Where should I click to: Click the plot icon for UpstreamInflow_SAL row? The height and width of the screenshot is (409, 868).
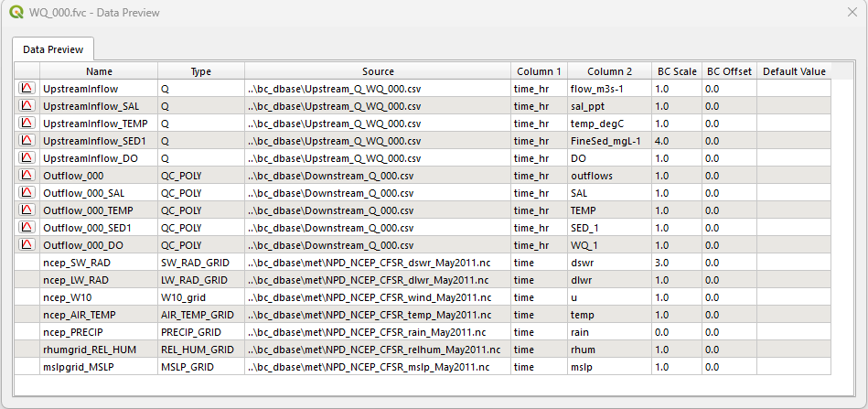point(27,106)
